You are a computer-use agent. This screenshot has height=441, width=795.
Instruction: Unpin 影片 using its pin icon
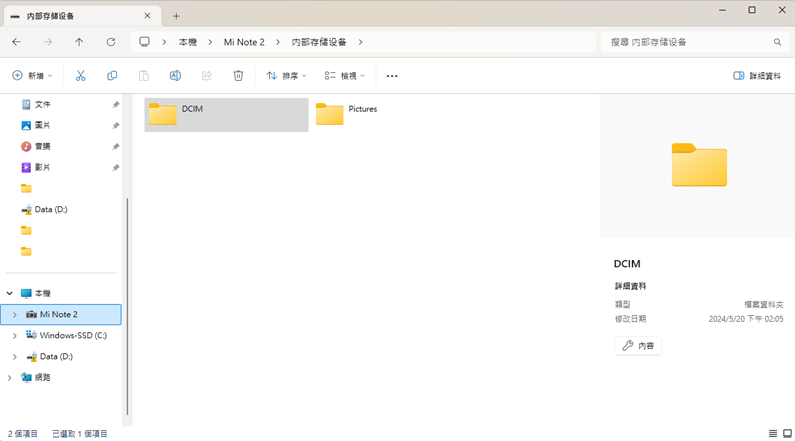pyautogui.click(x=116, y=167)
